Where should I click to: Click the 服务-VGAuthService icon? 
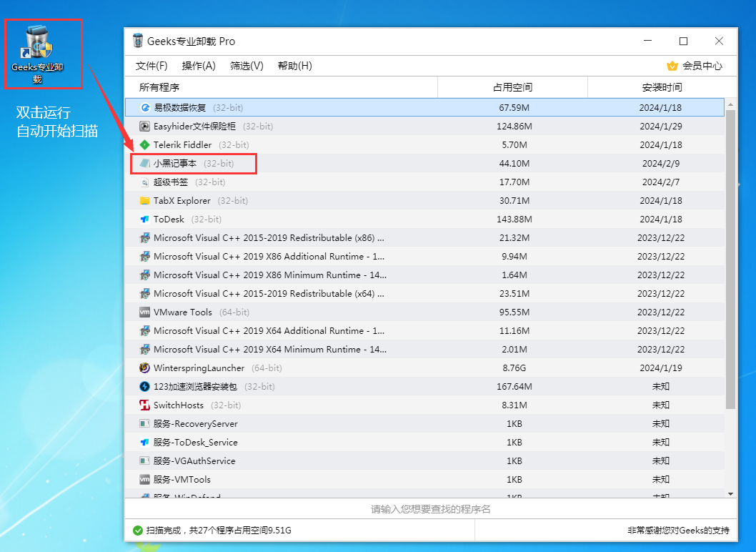point(144,460)
